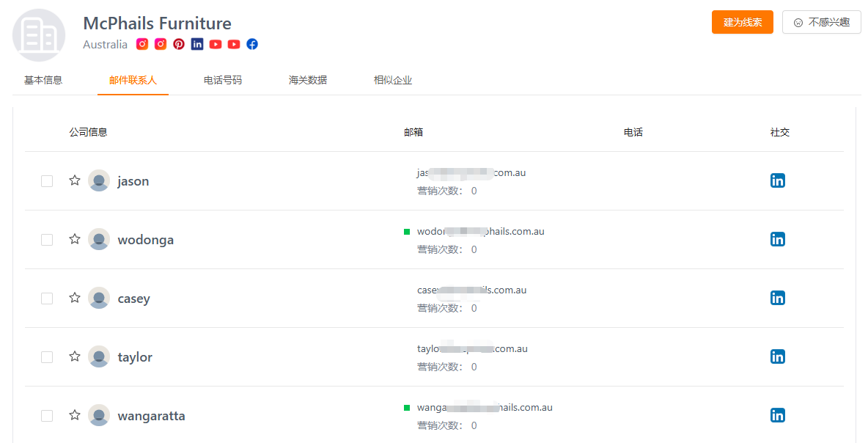Open the 相似企业 tab
The image size is (868, 443).
click(x=393, y=80)
